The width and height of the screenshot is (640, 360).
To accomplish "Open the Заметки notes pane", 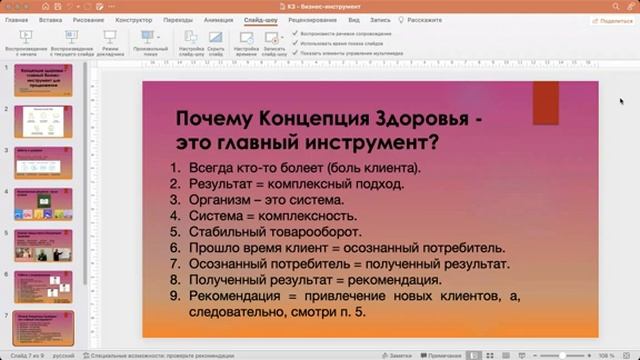I will pyautogui.click(x=397, y=356).
